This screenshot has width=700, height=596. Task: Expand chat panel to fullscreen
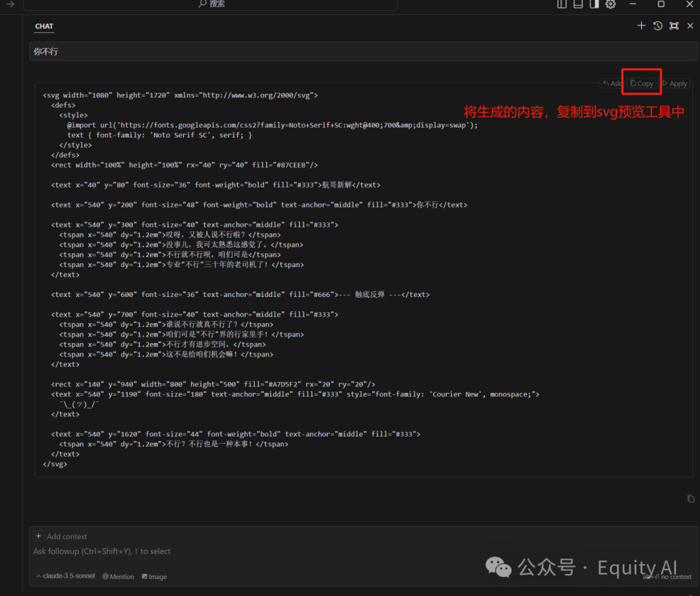click(674, 26)
